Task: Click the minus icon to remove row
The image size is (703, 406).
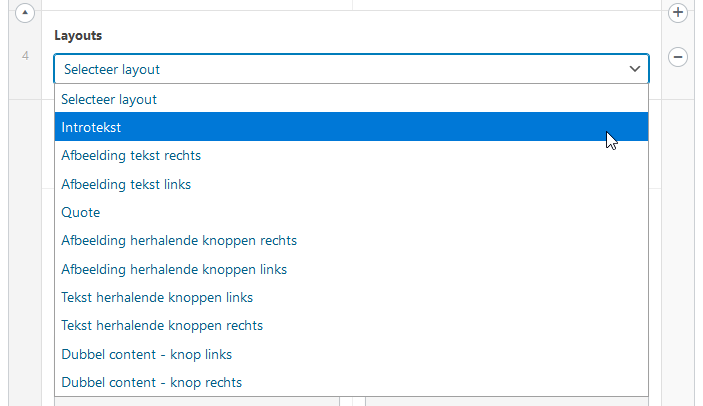Action: [x=678, y=57]
